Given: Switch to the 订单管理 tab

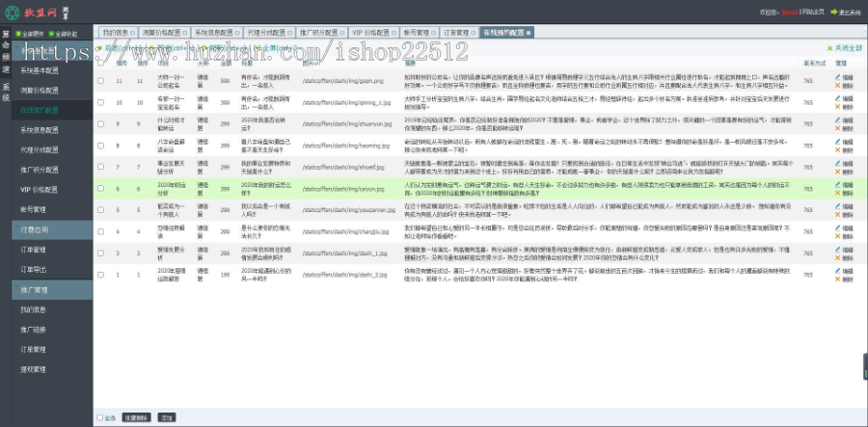Looking at the screenshot, I should (459, 33).
